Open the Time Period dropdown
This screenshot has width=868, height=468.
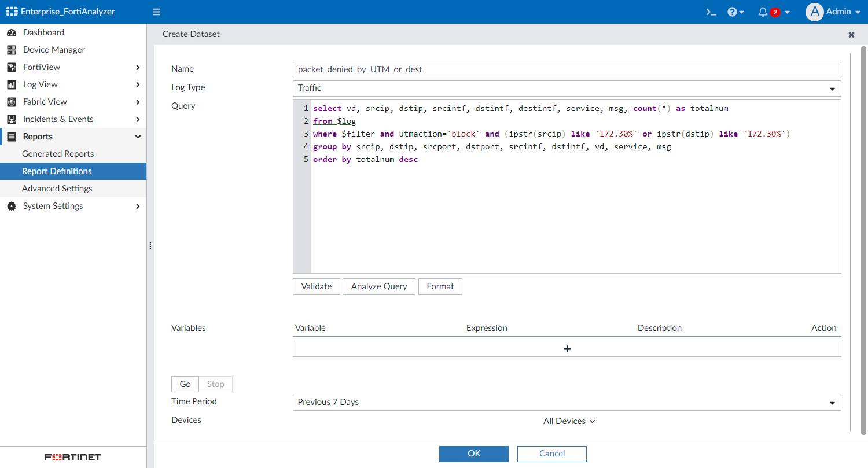(567, 403)
